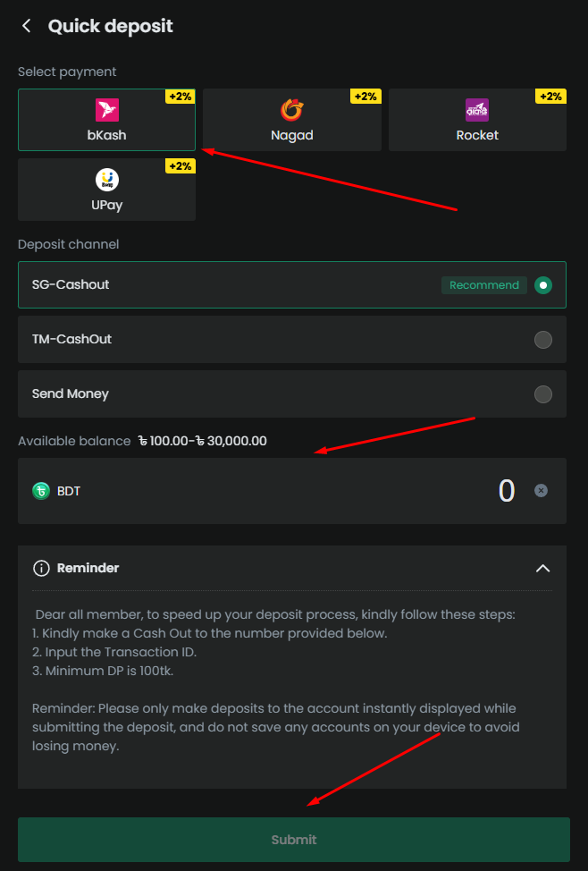Click the purple Rocket logo icon
This screenshot has width=588, height=871.
pyautogui.click(x=477, y=110)
